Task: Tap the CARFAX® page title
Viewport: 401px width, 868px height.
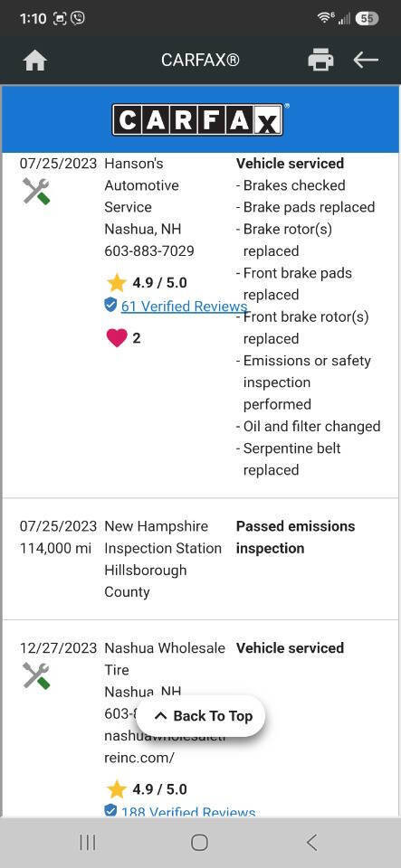Action: (x=201, y=60)
